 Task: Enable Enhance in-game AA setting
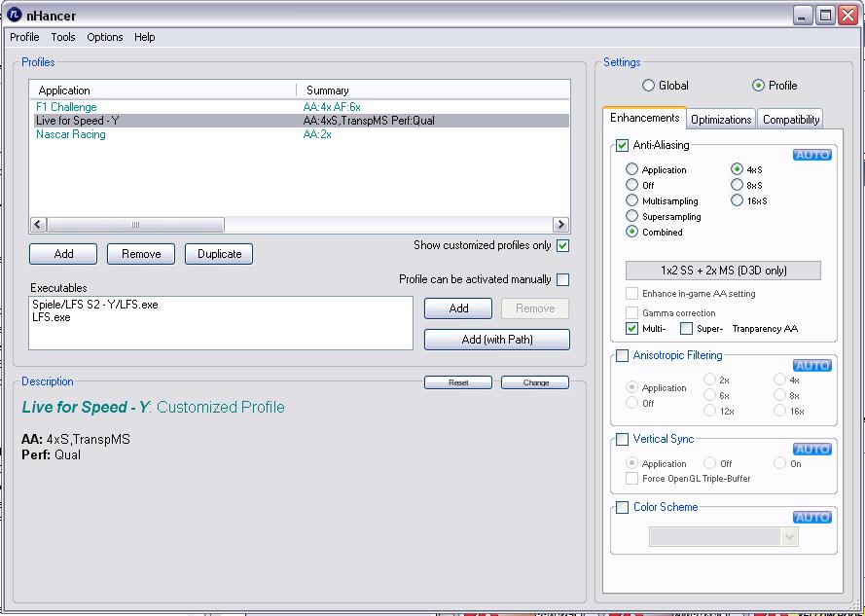632,294
